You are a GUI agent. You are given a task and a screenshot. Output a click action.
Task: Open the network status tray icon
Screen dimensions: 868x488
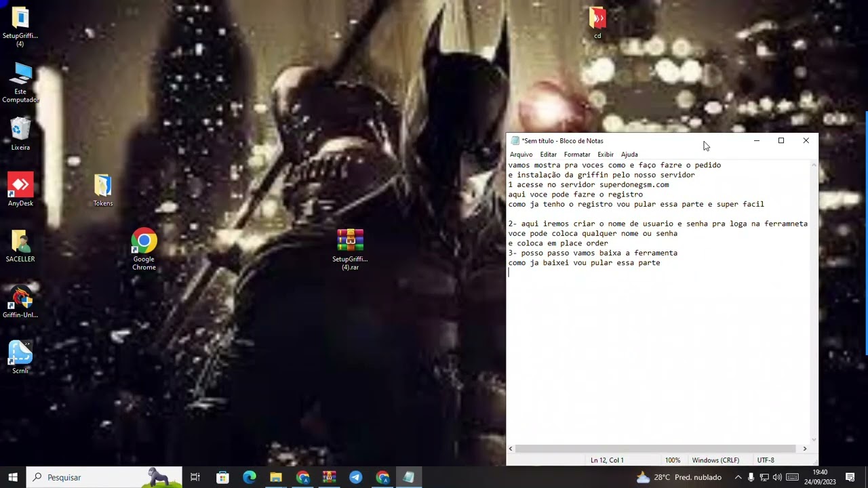764,477
